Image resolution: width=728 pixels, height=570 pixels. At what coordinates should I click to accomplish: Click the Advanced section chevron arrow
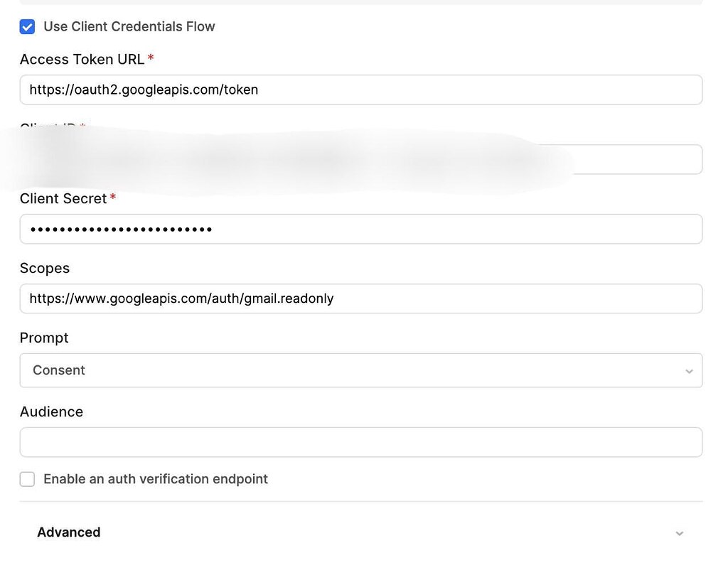coord(679,533)
